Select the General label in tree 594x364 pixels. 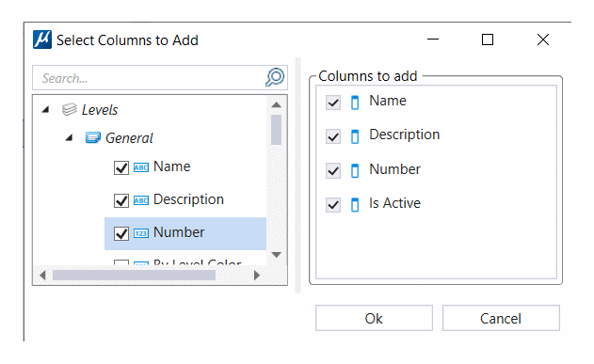(129, 138)
